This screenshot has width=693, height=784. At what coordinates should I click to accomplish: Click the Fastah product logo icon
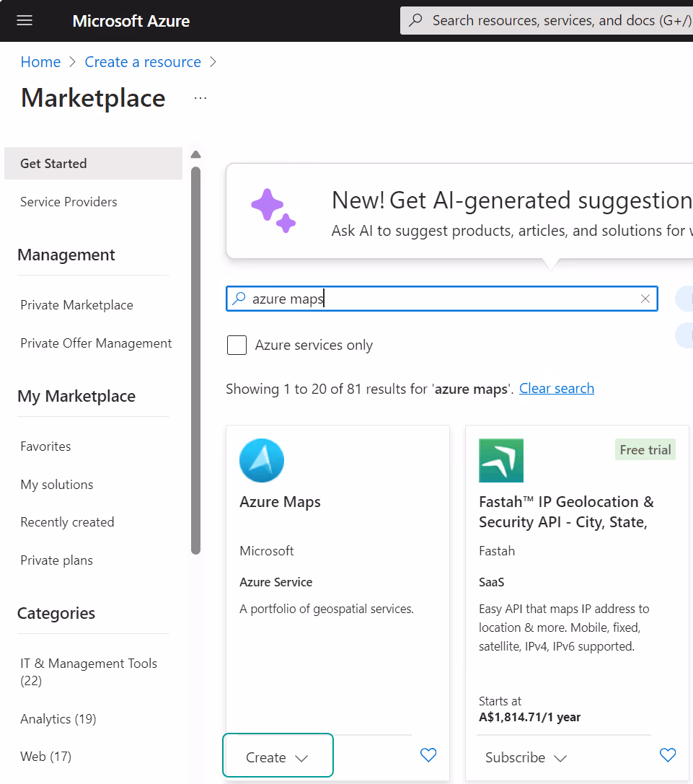click(x=501, y=461)
